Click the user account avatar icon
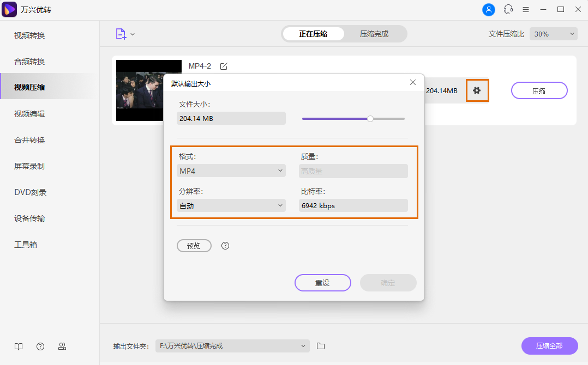Screen dimensions: 588x365 point(488,9)
